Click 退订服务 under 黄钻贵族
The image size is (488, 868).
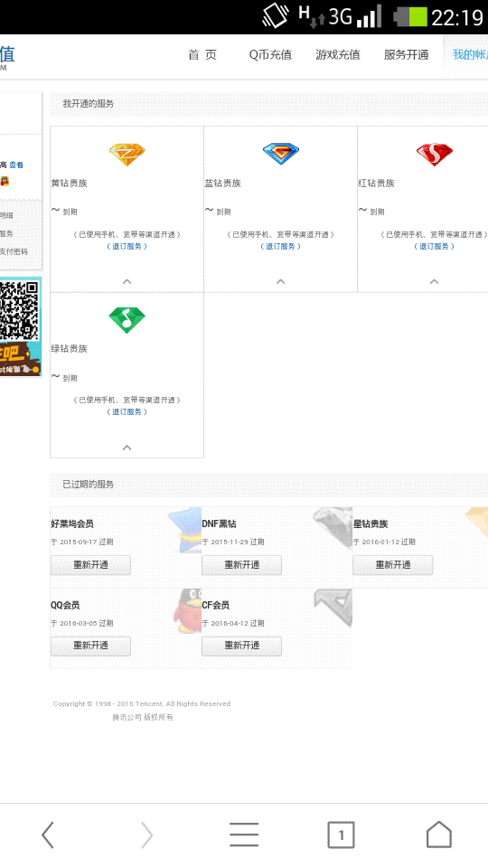pos(127,246)
